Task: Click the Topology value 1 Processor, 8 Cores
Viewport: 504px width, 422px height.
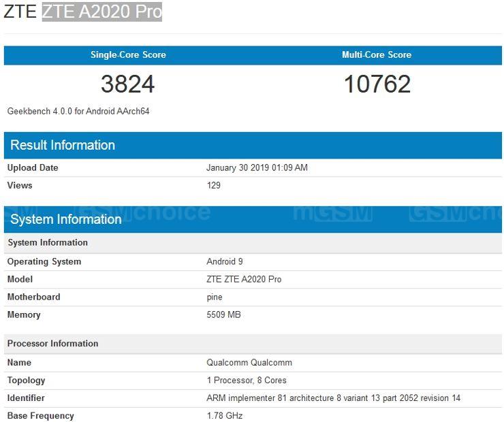Action: point(247,380)
